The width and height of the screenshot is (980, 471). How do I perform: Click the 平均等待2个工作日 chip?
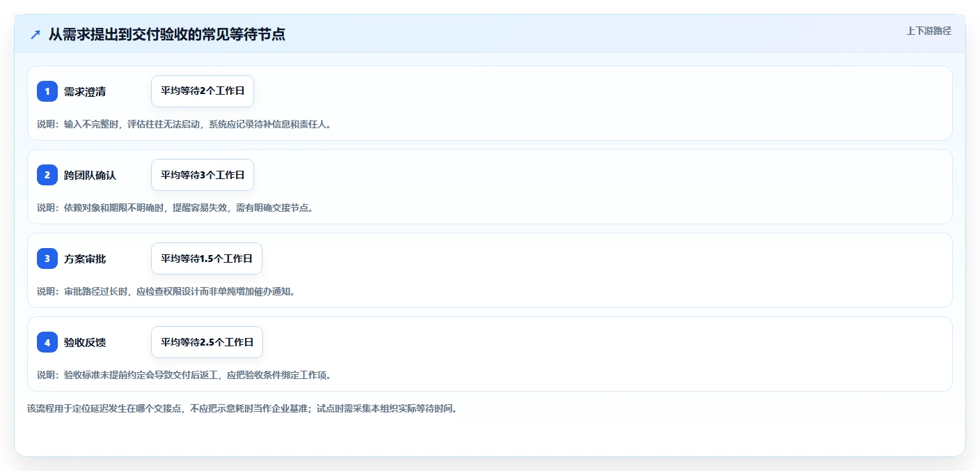tap(203, 91)
